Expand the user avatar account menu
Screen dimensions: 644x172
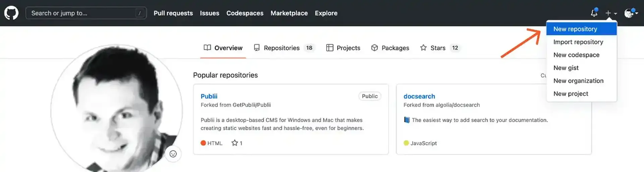pos(631,13)
